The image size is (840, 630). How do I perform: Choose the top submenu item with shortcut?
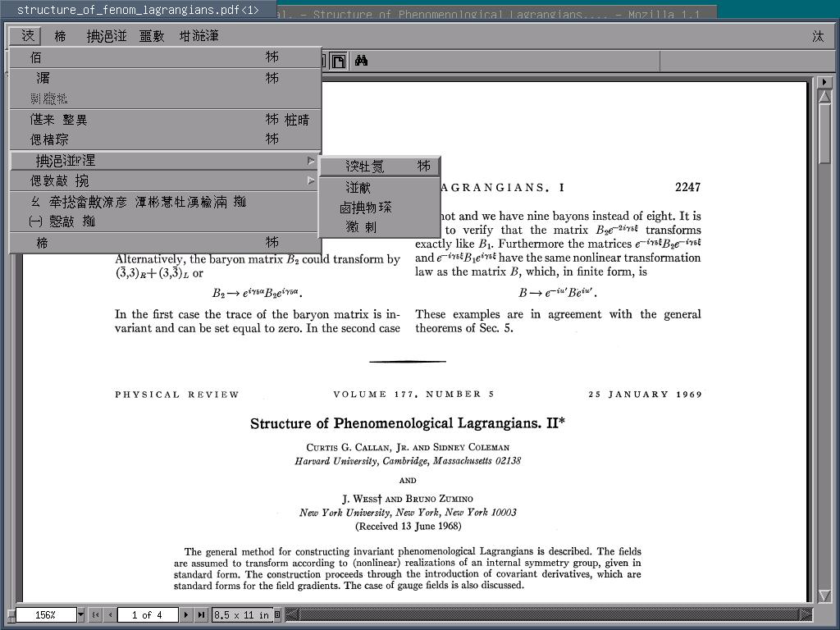[379, 166]
